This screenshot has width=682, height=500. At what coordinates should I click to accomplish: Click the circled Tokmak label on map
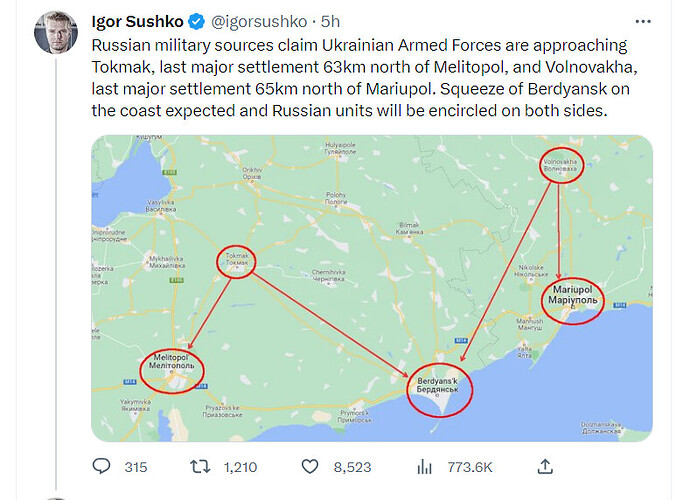237,261
